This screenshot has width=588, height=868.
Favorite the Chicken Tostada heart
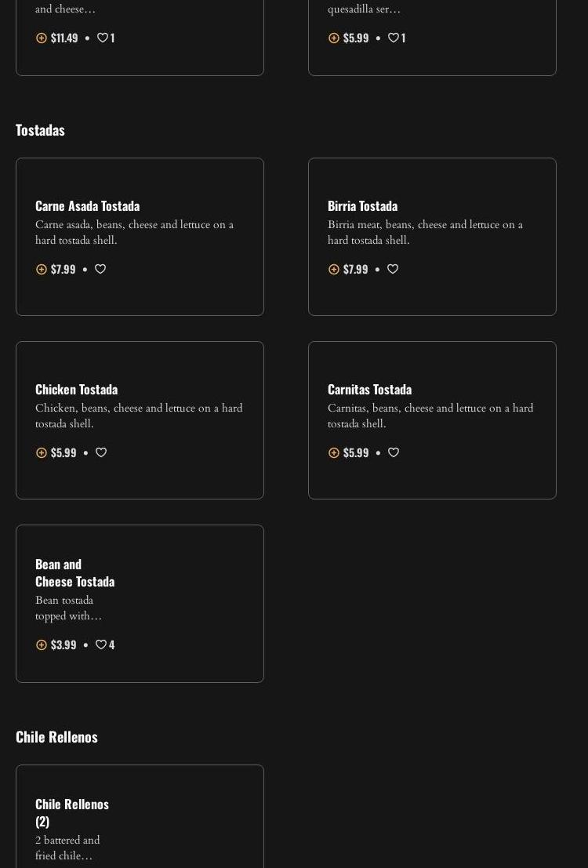coord(101,452)
